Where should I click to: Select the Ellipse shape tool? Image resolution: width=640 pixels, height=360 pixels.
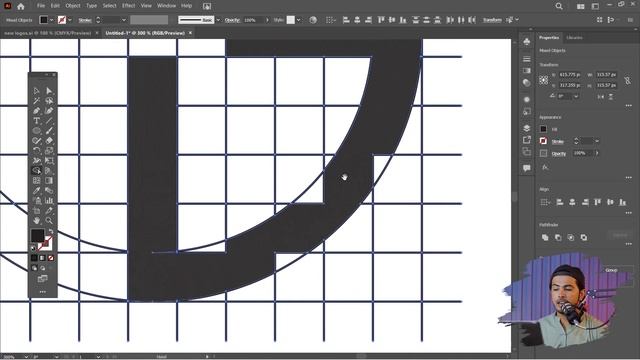coord(36,131)
